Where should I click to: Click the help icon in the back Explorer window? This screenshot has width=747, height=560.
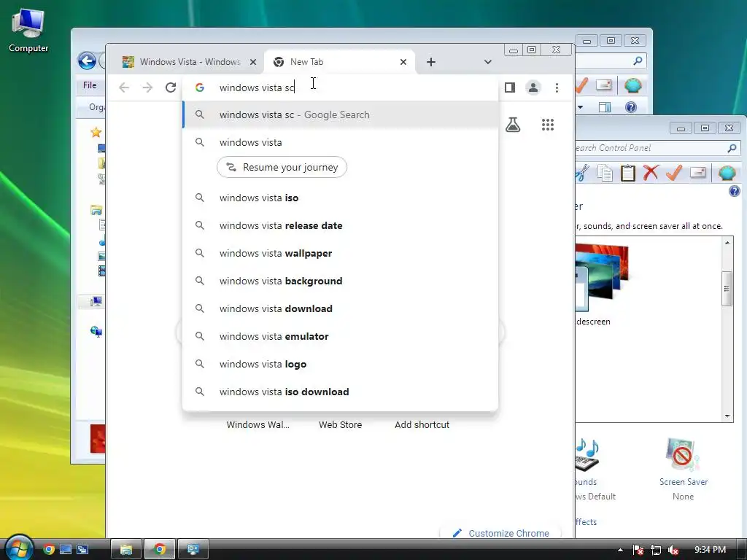click(x=631, y=107)
